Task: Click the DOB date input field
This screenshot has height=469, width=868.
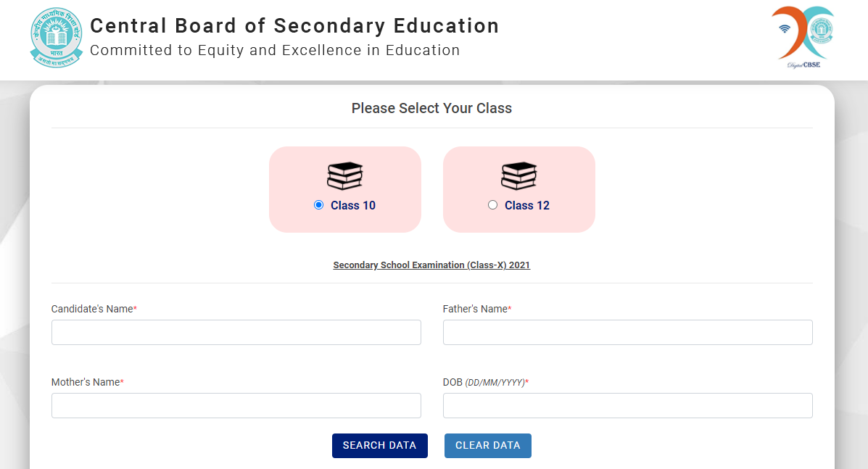Action: click(x=627, y=405)
